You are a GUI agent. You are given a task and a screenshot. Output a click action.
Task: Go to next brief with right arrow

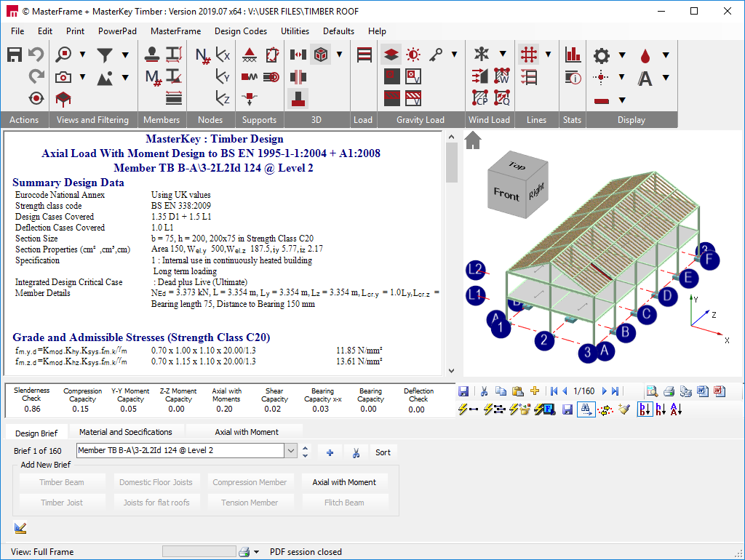click(604, 391)
